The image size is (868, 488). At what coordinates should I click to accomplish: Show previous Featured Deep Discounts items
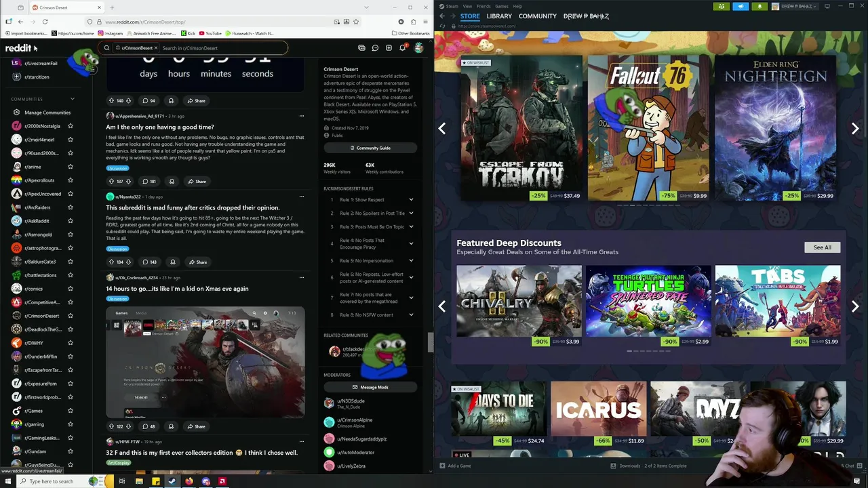(x=442, y=306)
